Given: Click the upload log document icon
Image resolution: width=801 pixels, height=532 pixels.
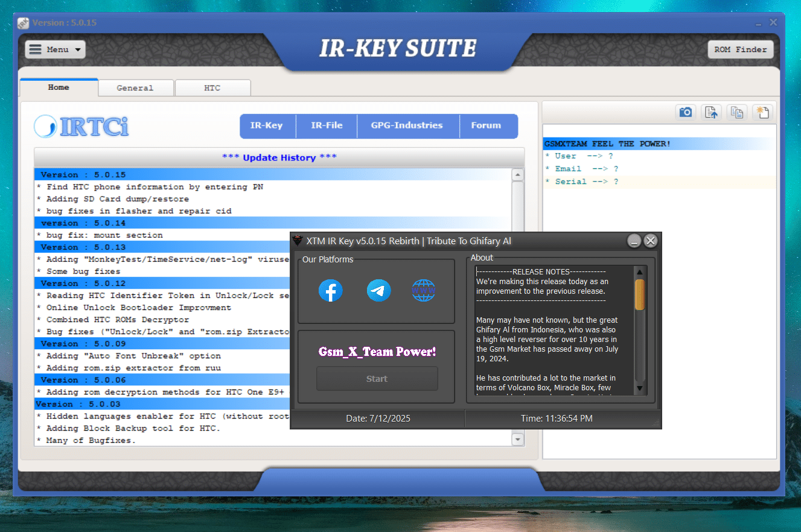Looking at the screenshot, I should click(711, 112).
